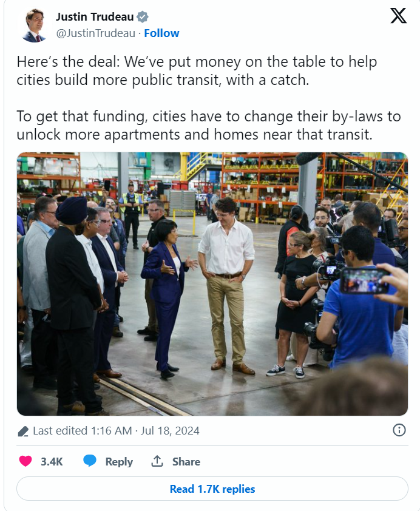Enlarge the warehouse photo in the post
This screenshot has height=511, width=420.
212,284
